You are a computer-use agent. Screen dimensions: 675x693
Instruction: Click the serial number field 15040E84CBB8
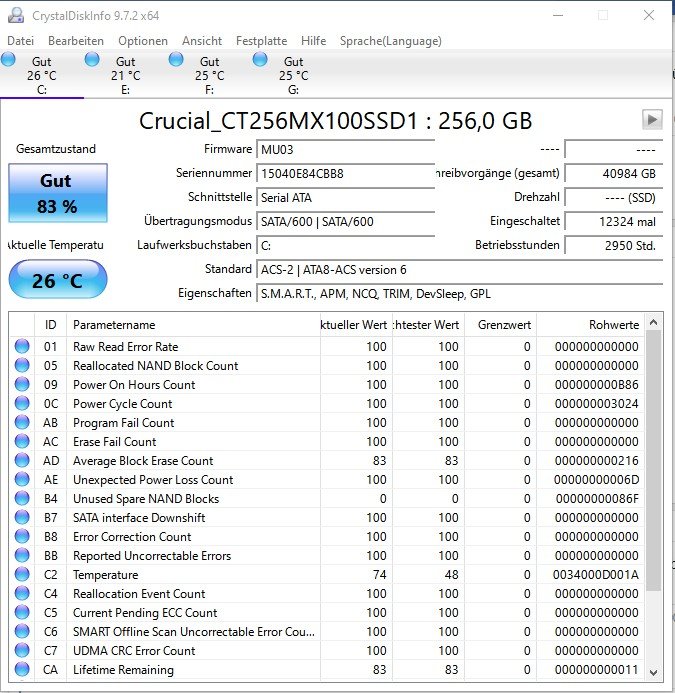coord(345,173)
